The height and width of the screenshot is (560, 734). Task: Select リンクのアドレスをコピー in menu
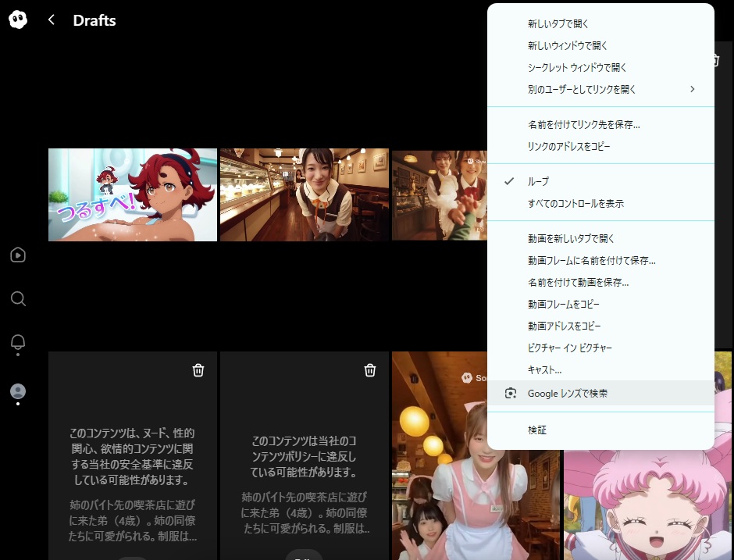568,146
